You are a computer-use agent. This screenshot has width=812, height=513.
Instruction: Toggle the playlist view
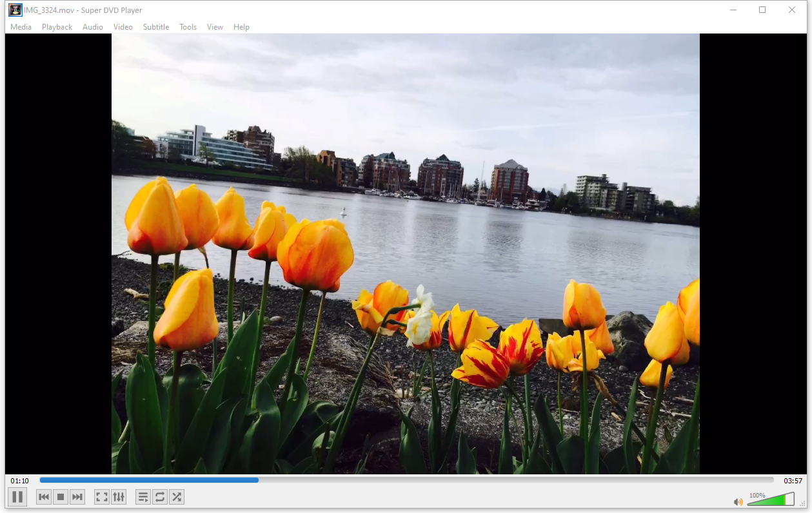(143, 497)
